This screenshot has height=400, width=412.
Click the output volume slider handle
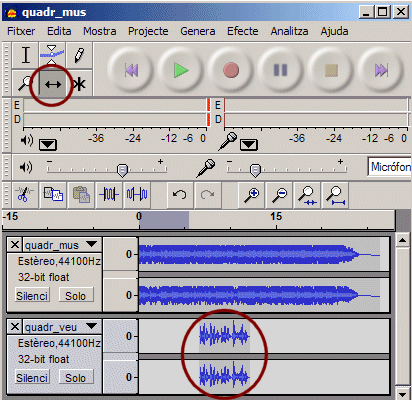tap(123, 170)
